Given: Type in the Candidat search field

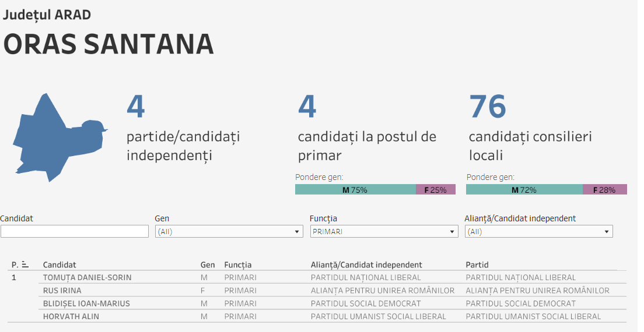Looking at the screenshot, I should (75, 232).
